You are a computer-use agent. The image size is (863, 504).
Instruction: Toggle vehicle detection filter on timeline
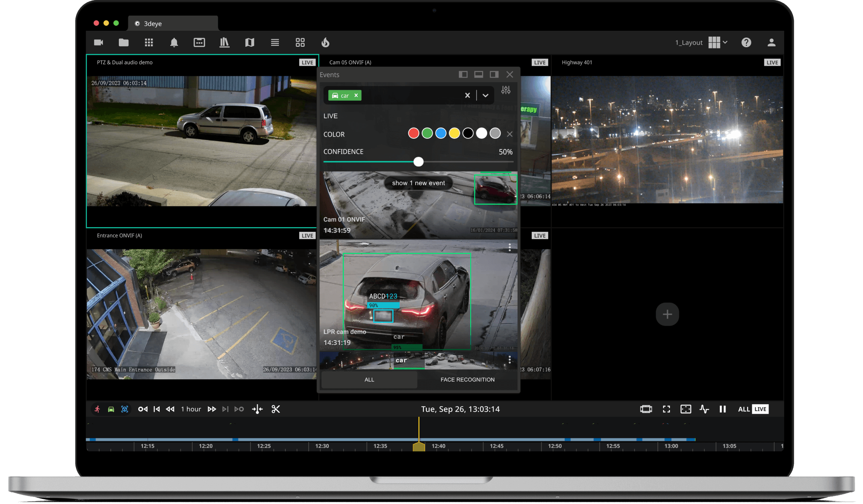coord(111,409)
